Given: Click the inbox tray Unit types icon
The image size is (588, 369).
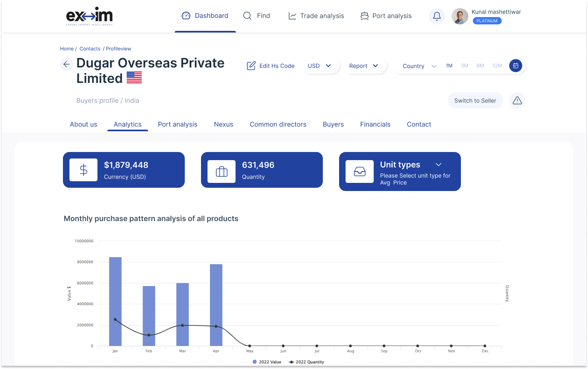Looking at the screenshot, I should click(x=359, y=171).
